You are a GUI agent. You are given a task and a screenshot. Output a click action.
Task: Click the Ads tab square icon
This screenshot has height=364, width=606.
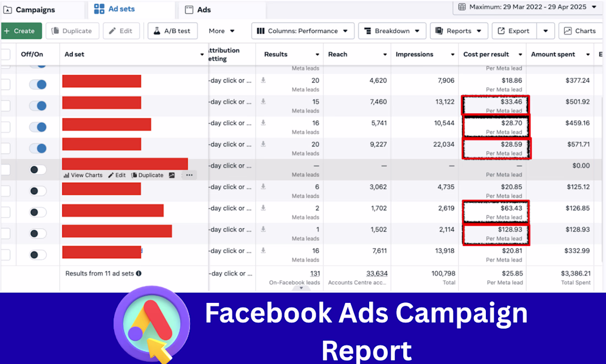coord(189,10)
